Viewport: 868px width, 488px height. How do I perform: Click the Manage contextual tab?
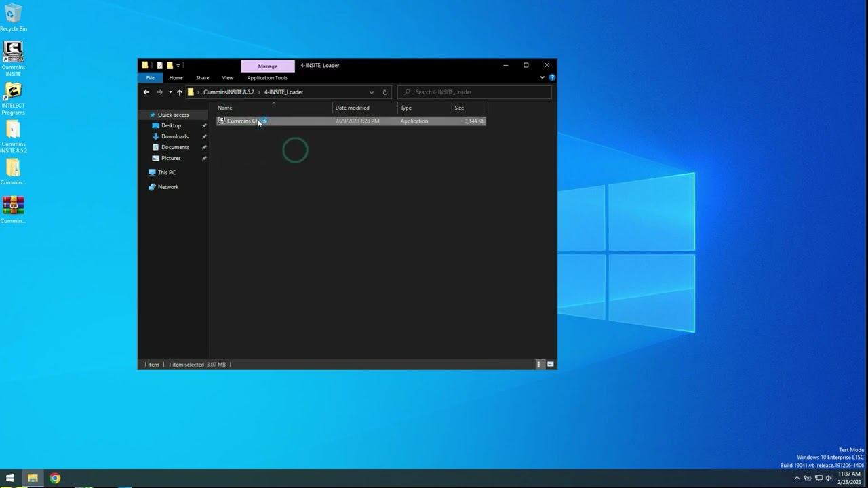click(268, 66)
